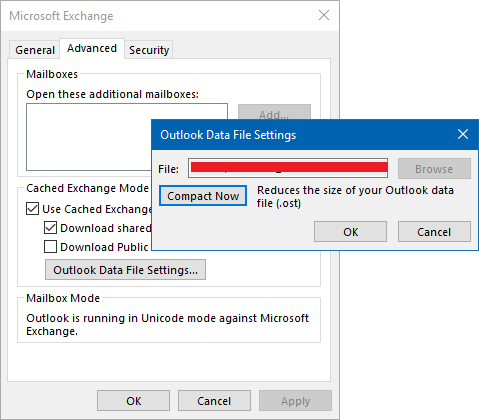Enable the Download Public Folder checkbox

pyautogui.click(x=50, y=247)
